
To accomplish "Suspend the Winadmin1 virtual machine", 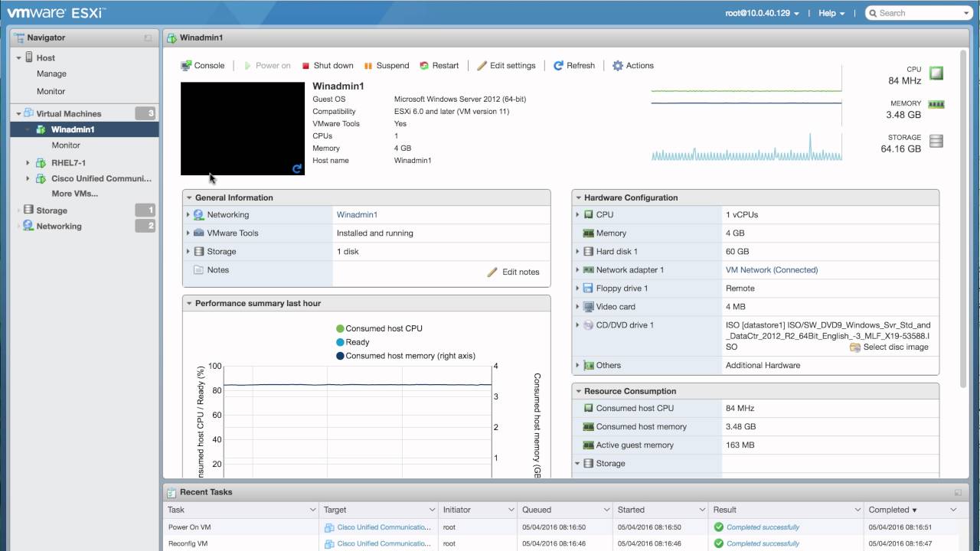I will (387, 66).
